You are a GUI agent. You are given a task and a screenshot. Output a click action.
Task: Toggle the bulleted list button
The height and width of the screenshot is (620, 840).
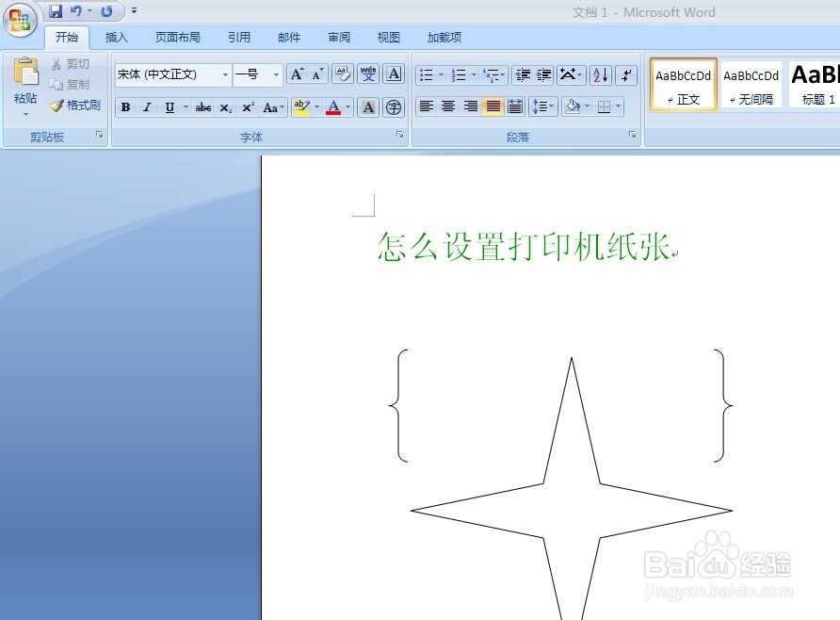(x=426, y=74)
